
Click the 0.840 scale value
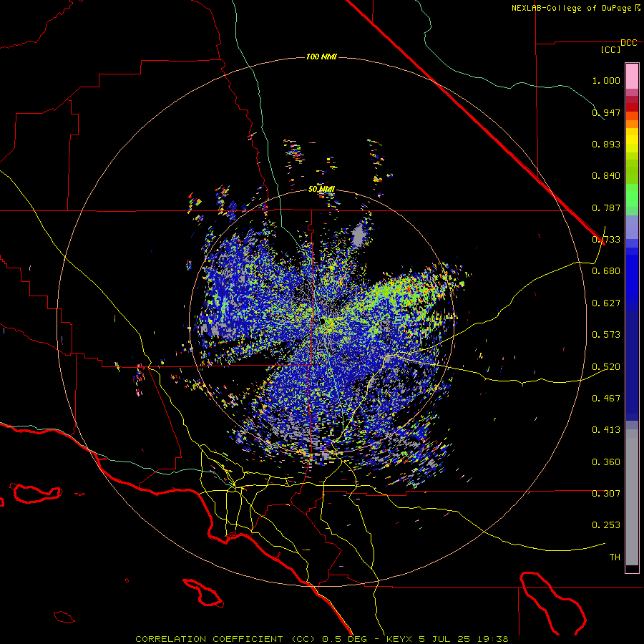tap(606, 176)
